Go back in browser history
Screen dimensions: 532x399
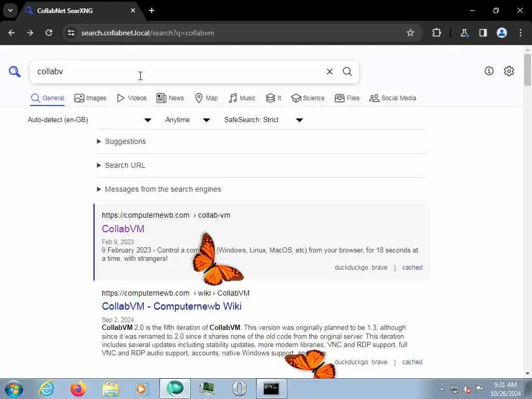click(11, 33)
